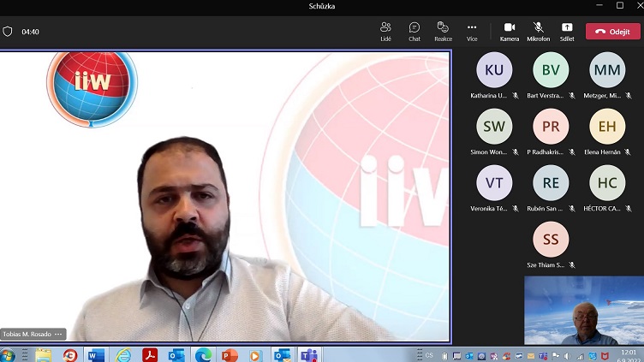
Task: Click the Katharina U... name label
Action: 489,96
